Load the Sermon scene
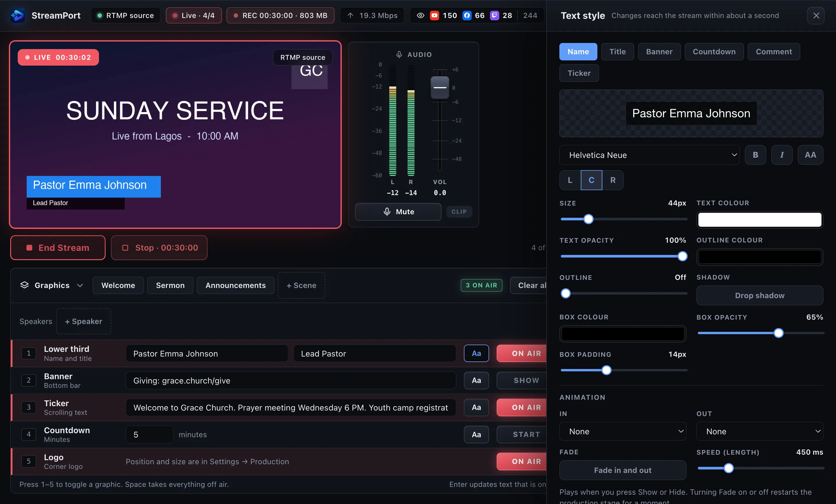This screenshot has height=504, width=836. point(170,285)
